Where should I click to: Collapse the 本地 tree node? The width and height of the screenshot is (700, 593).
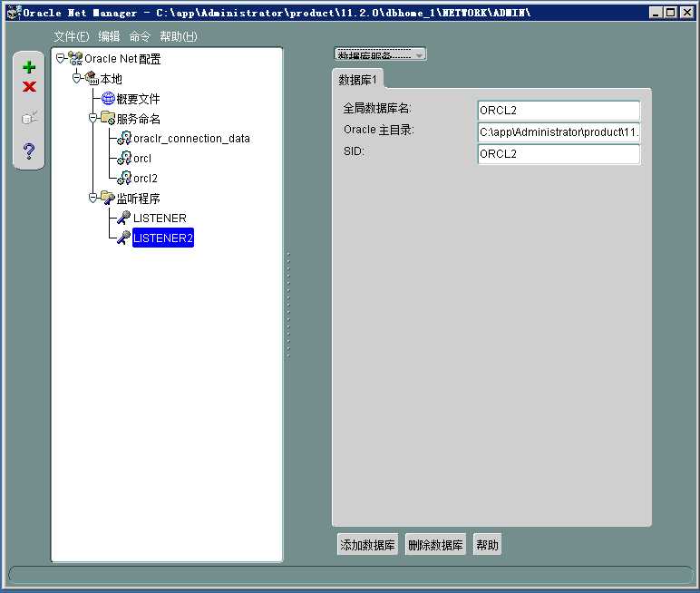point(76,78)
